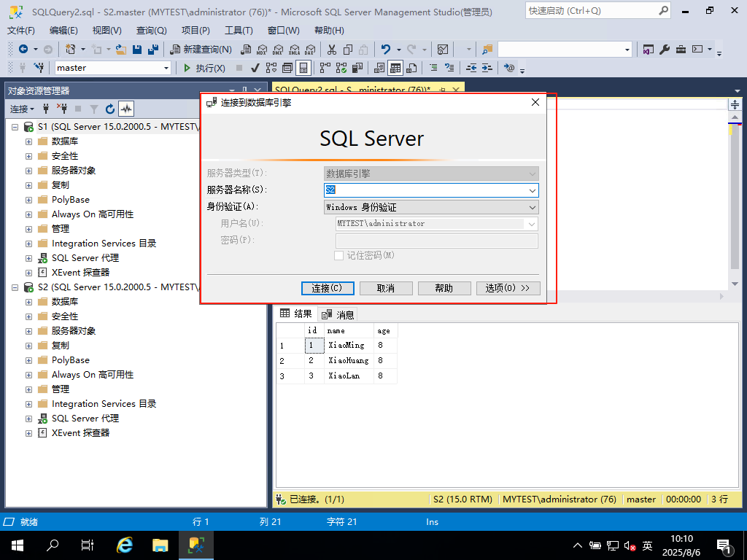Click the undo arrow icon
The width and height of the screenshot is (747, 560).
coord(386,49)
